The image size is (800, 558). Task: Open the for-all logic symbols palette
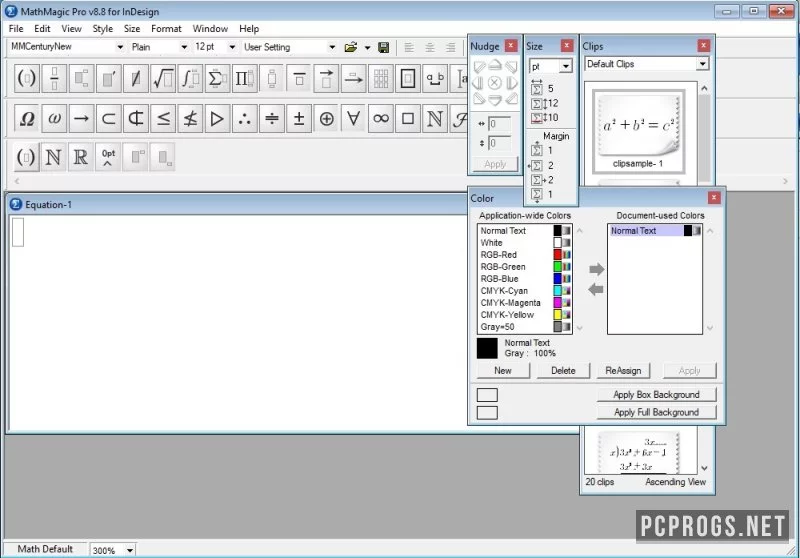coord(354,119)
